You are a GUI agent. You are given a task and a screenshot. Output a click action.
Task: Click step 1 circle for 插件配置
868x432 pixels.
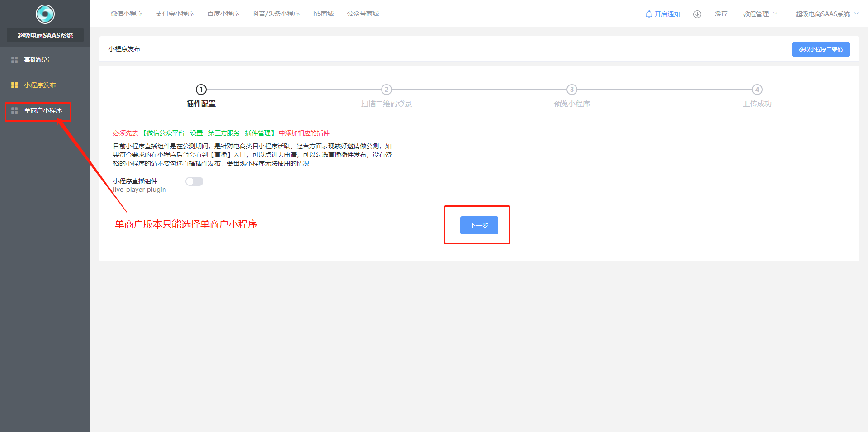click(x=201, y=90)
